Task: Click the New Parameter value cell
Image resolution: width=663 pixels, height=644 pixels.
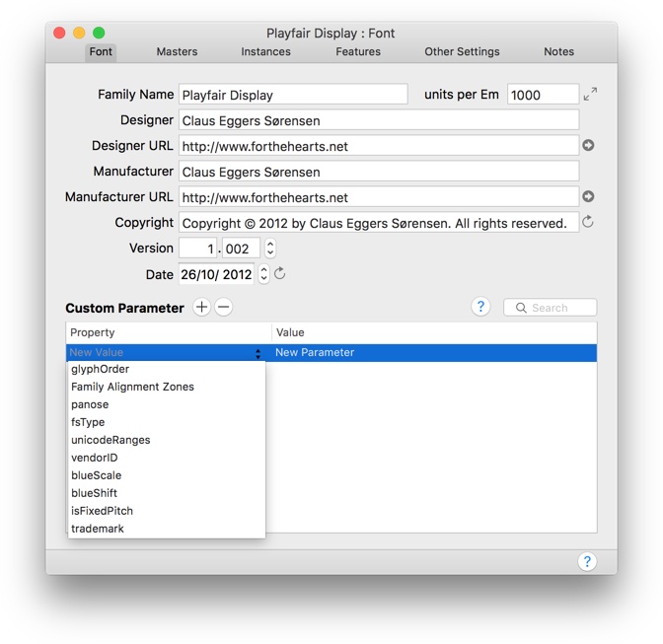Action: point(432,352)
